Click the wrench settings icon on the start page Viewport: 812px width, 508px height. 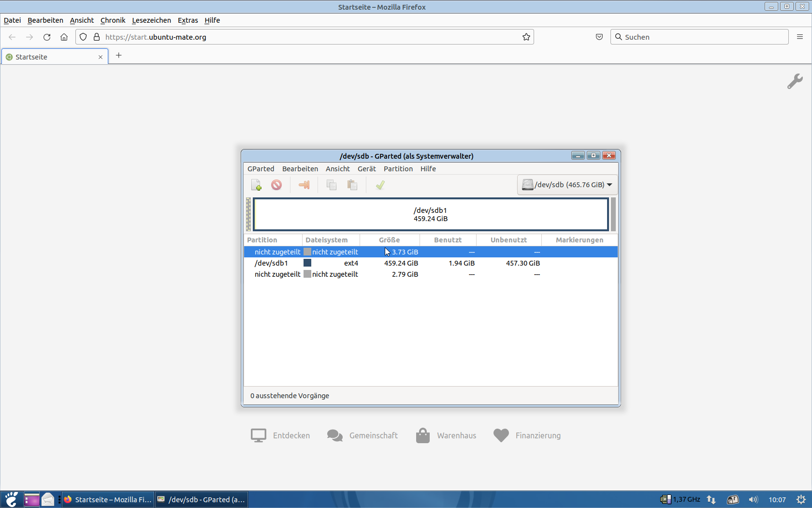(x=795, y=81)
